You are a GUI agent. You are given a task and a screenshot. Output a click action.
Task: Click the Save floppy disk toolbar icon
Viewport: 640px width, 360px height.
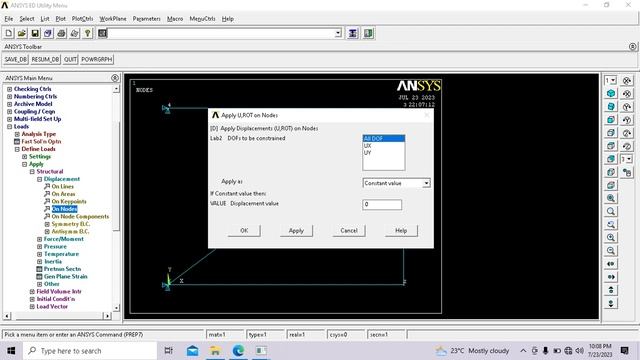pos(35,33)
